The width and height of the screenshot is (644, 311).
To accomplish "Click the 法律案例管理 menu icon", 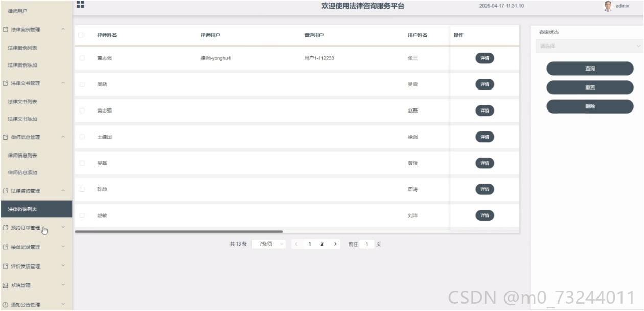I will pyautogui.click(x=5, y=30).
